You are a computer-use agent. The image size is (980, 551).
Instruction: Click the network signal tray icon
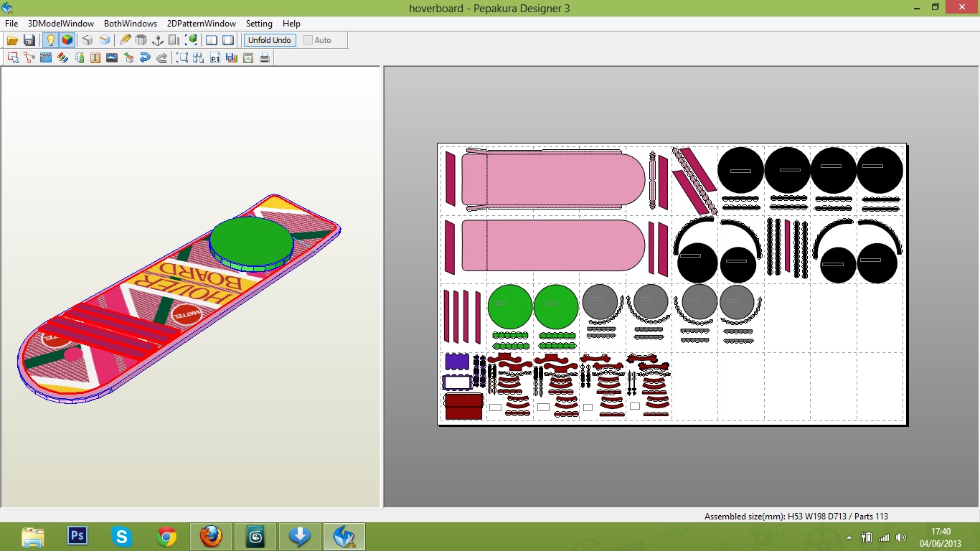pyautogui.click(x=884, y=537)
